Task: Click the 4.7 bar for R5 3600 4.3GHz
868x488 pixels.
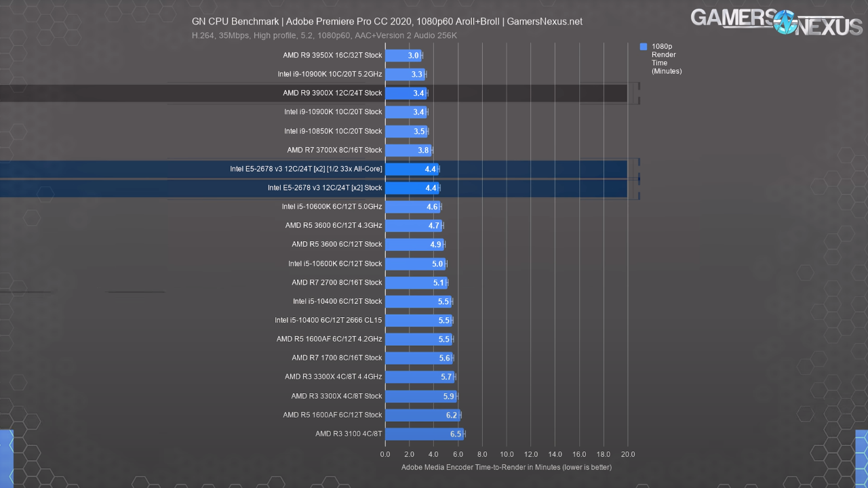Action: (414, 226)
